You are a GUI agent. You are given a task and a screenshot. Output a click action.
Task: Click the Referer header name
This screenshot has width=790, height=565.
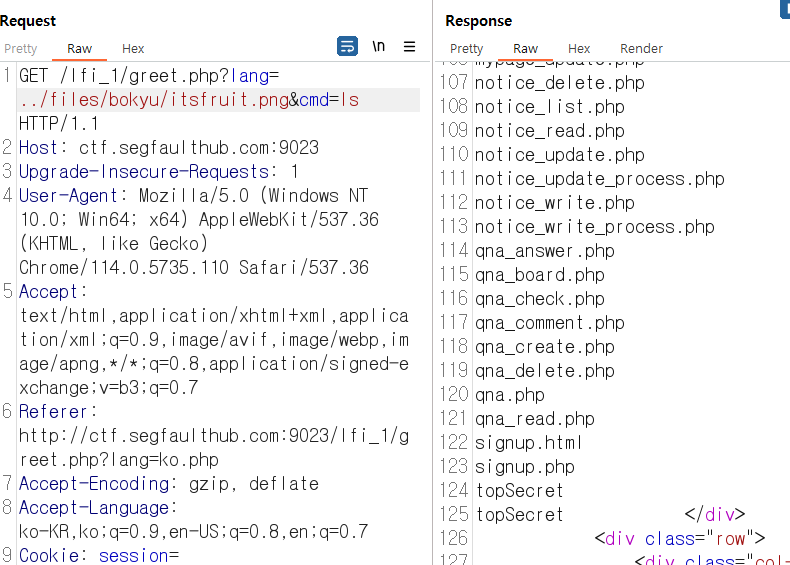click(53, 412)
